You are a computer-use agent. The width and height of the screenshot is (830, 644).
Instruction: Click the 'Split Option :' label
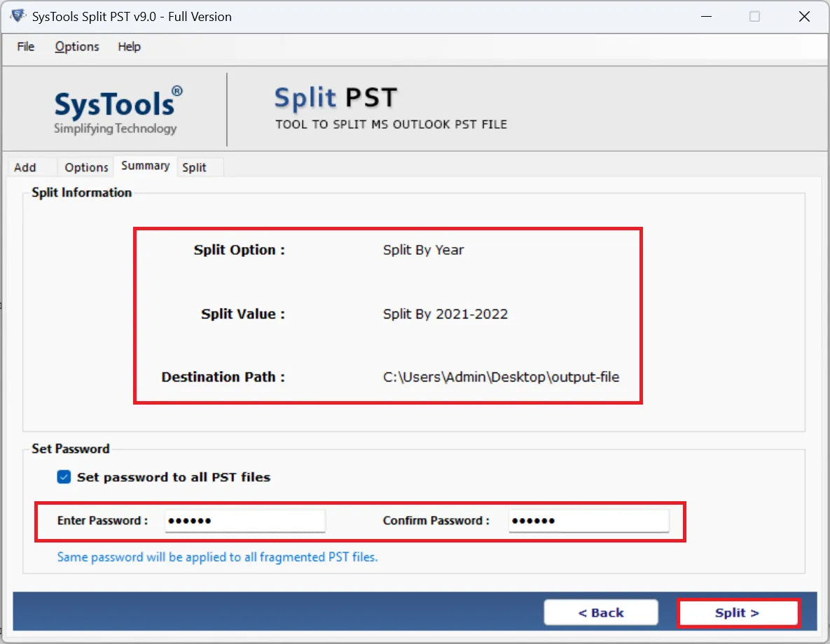pos(240,250)
